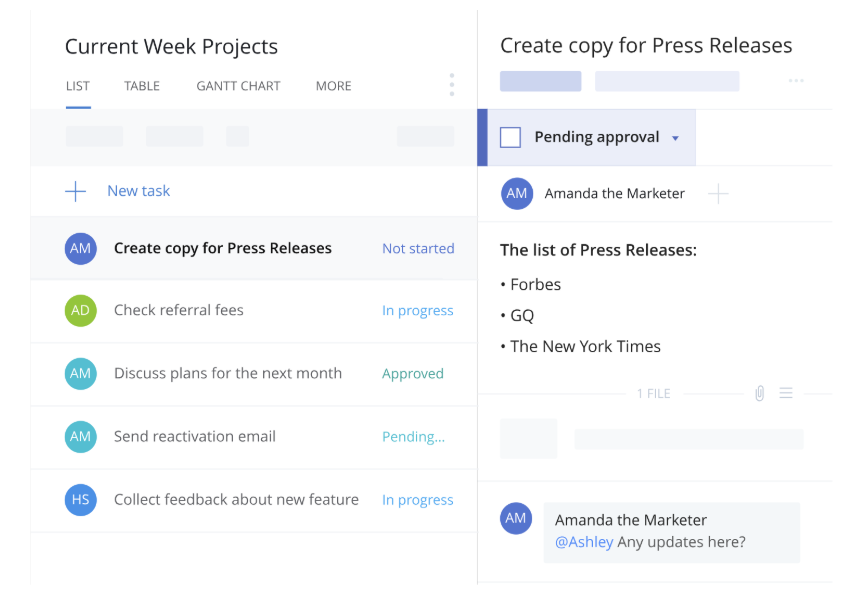This screenshot has height=590, width=854.
Task: Open the MORE tab
Action: click(333, 86)
